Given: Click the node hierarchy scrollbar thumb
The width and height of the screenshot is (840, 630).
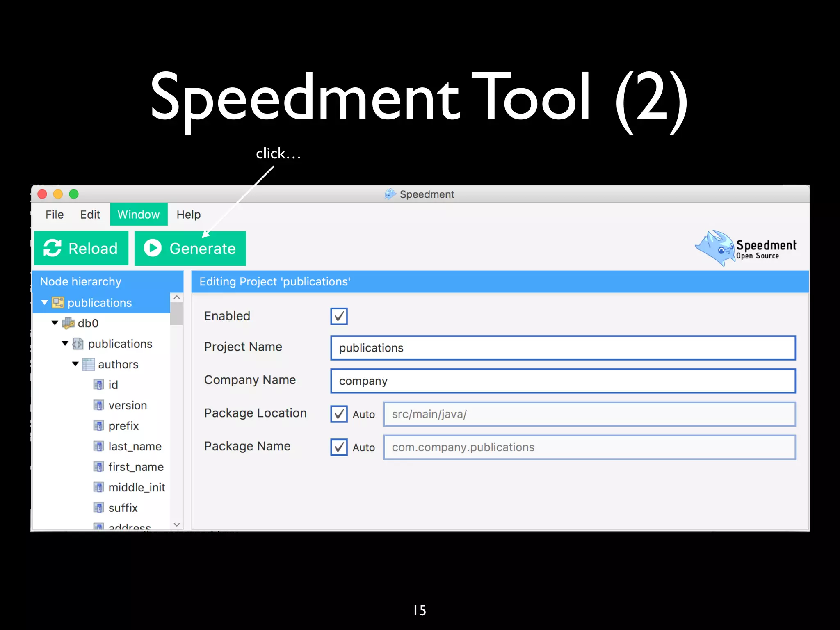Looking at the screenshot, I should click(x=177, y=314).
